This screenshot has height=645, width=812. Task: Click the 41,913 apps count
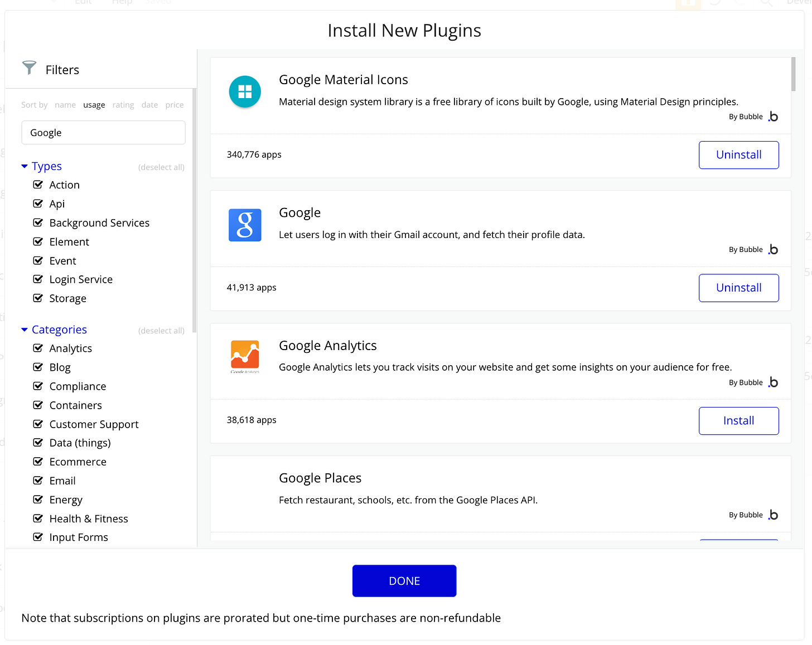[x=252, y=288]
